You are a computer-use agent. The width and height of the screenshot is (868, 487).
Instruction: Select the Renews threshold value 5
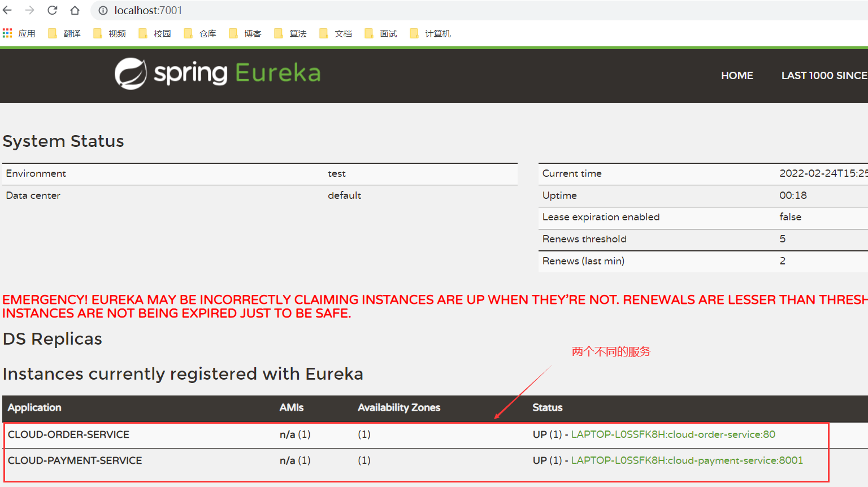tap(783, 239)
